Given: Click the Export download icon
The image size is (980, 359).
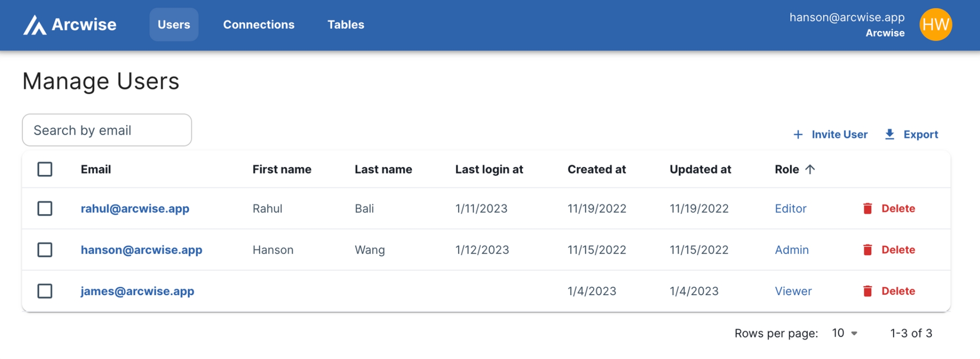Looking at the screenshot, I should 889,135.
